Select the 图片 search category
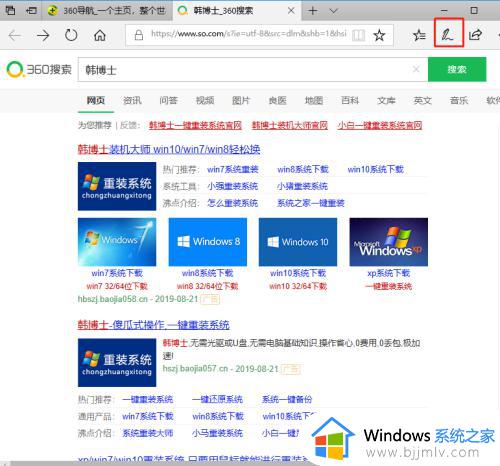 [x=241, y=100]
